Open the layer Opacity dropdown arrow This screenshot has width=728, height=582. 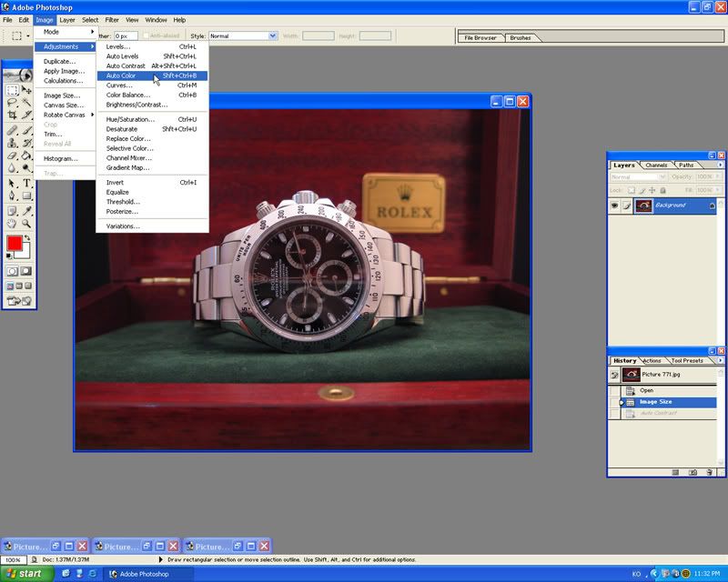[718, 176]
